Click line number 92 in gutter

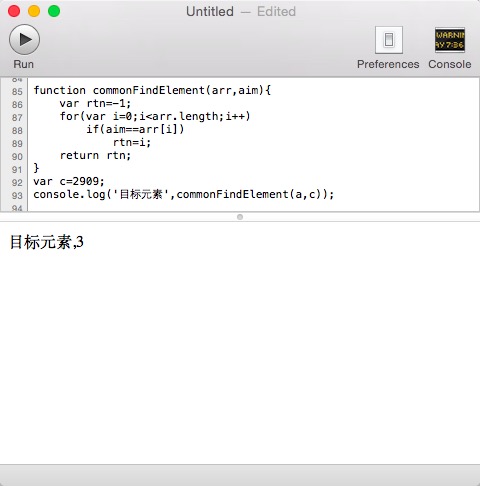tap(17, 182)
